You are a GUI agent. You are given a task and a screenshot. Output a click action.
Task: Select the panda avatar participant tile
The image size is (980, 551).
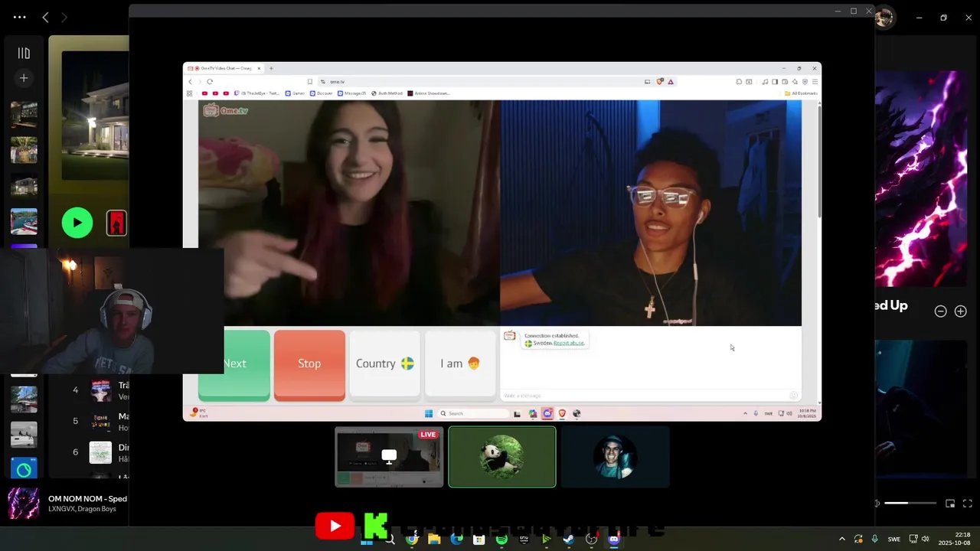click(x=502, y=457)
